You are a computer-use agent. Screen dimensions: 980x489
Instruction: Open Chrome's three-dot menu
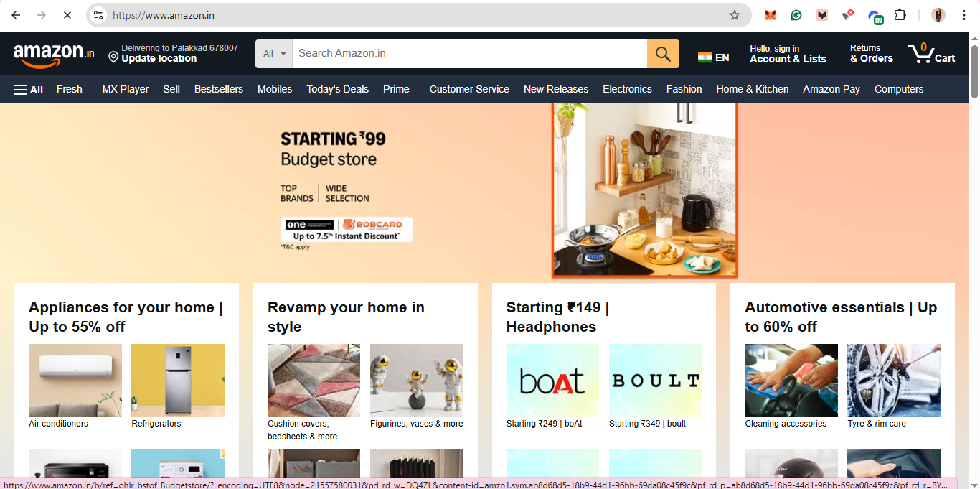pos(964,15)
